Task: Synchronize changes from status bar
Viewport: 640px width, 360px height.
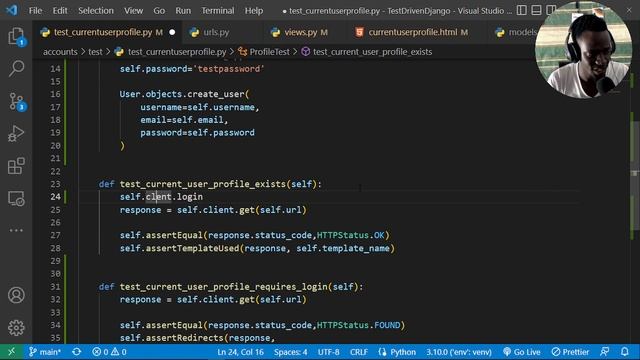Action: [x=76, y=352]
